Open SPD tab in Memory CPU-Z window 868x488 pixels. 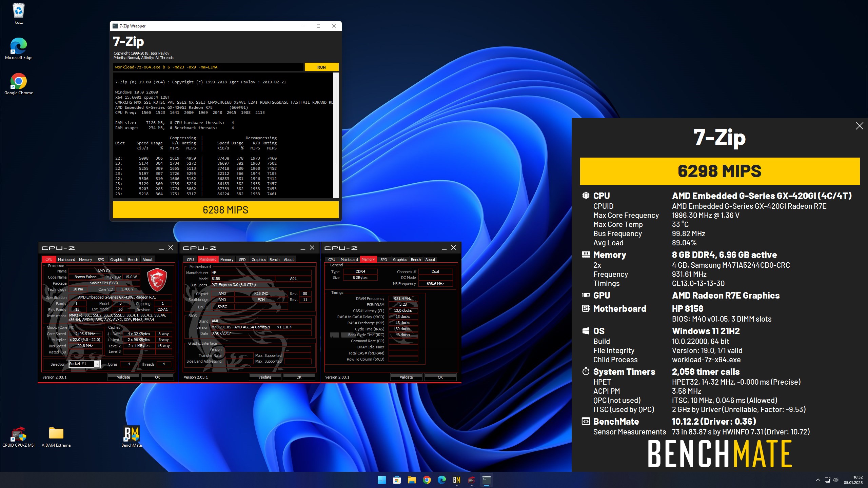pos(384,259)
